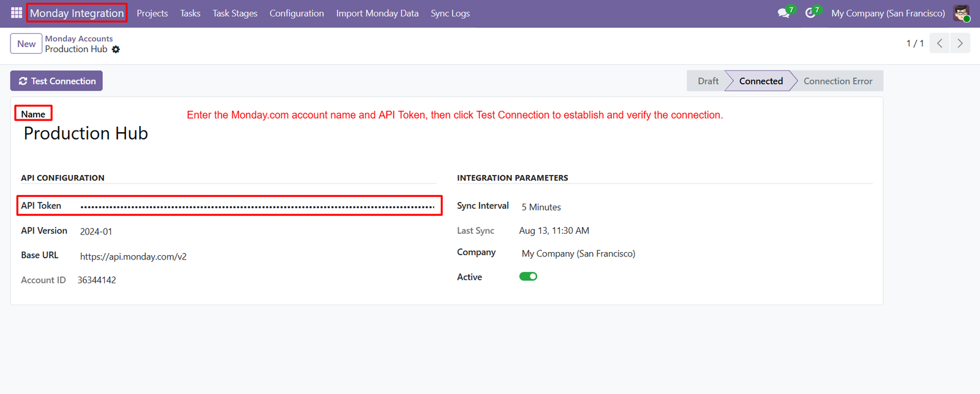Click the New record button
980x394 pixels.
(x=26, y=44)
